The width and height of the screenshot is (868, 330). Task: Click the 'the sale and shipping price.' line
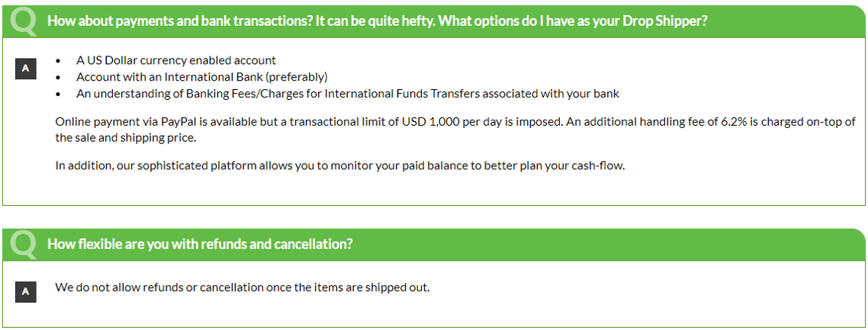tap(126, 138)
